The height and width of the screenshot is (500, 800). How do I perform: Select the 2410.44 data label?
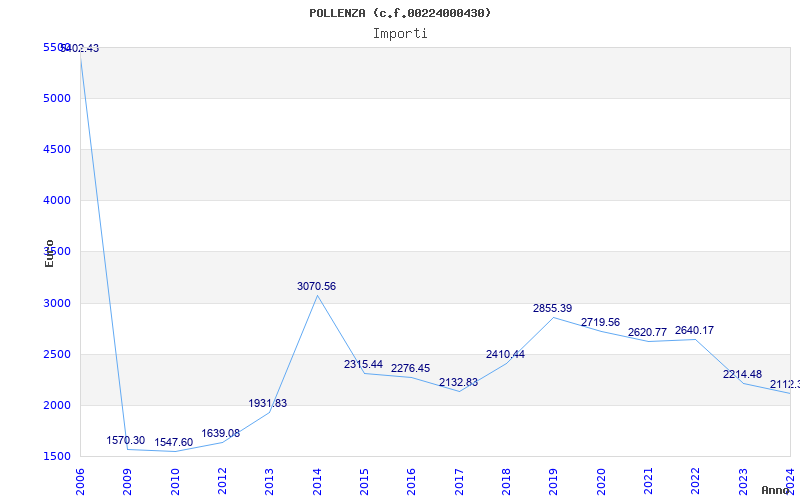pyautogui.click(x=505, y=355)
